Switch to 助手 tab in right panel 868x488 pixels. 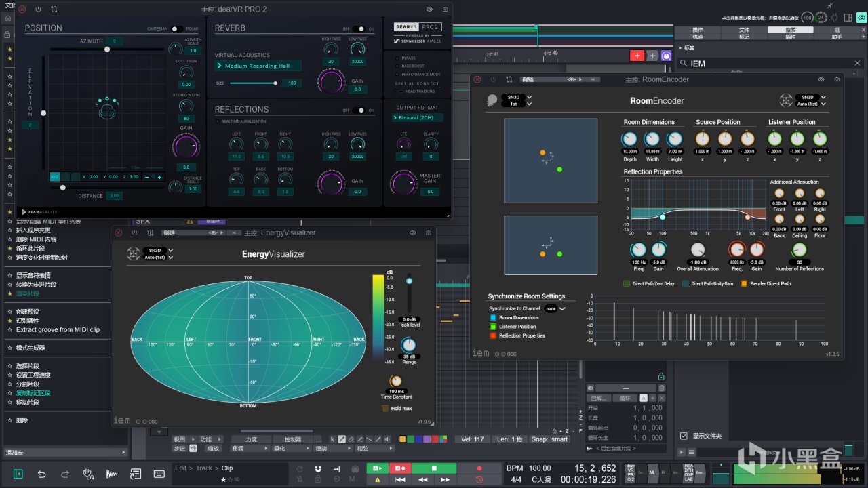click(x=837, y=37)
